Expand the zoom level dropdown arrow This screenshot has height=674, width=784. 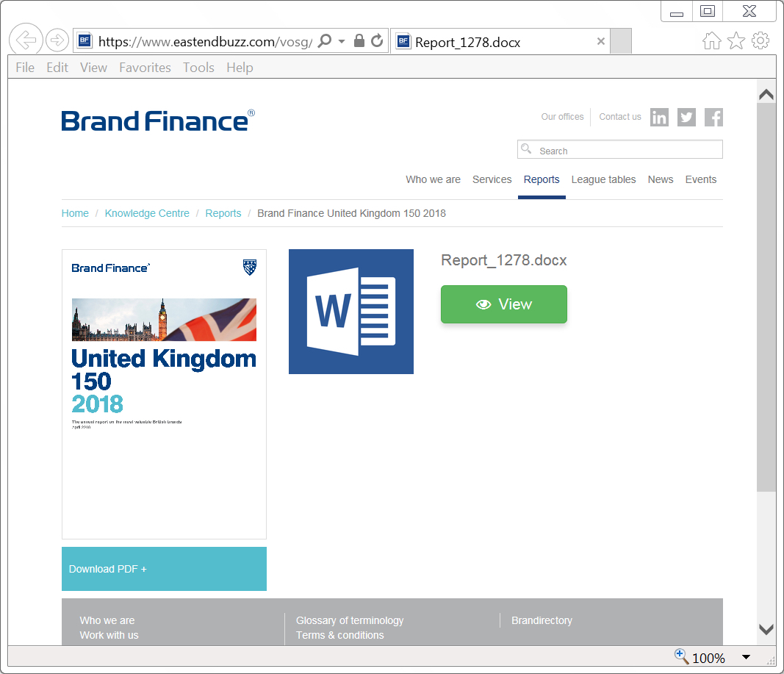pos(746,657)
